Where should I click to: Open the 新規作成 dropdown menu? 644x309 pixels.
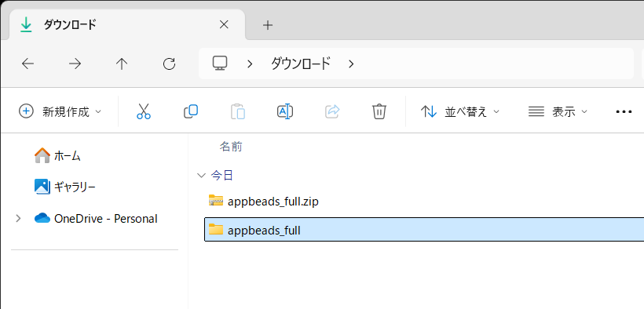(x=60, y=111)
